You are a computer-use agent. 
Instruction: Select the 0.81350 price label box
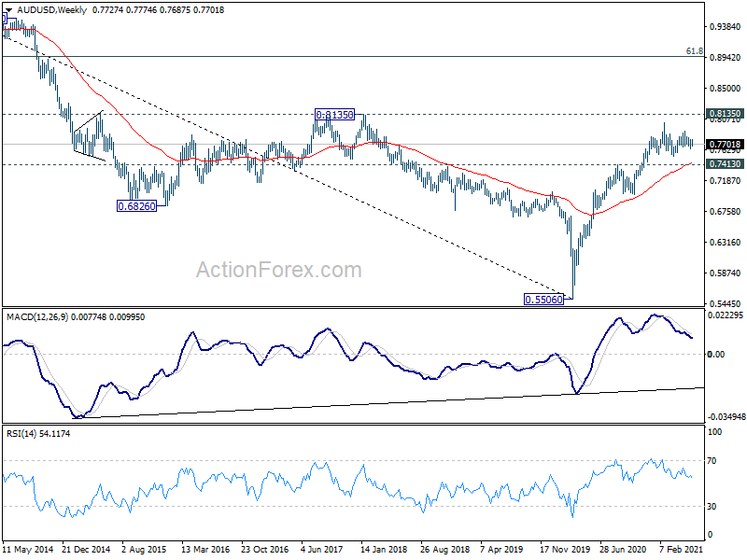[335, 115]
